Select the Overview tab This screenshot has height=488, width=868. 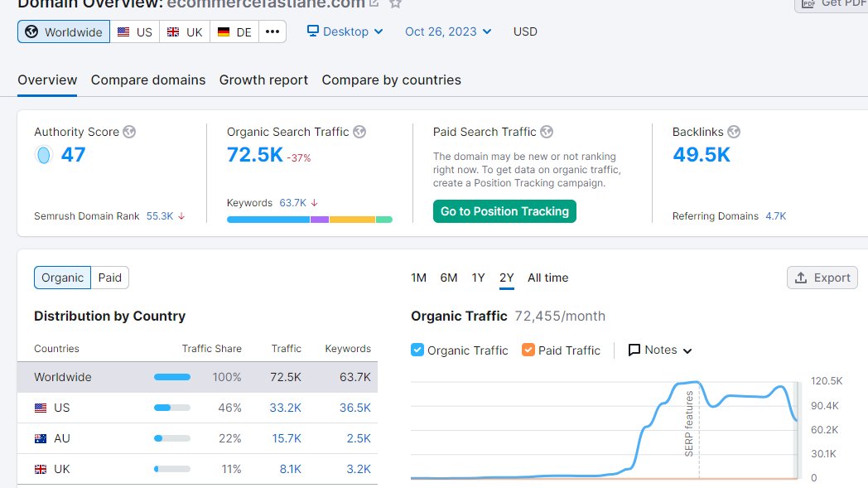(47, 80)
